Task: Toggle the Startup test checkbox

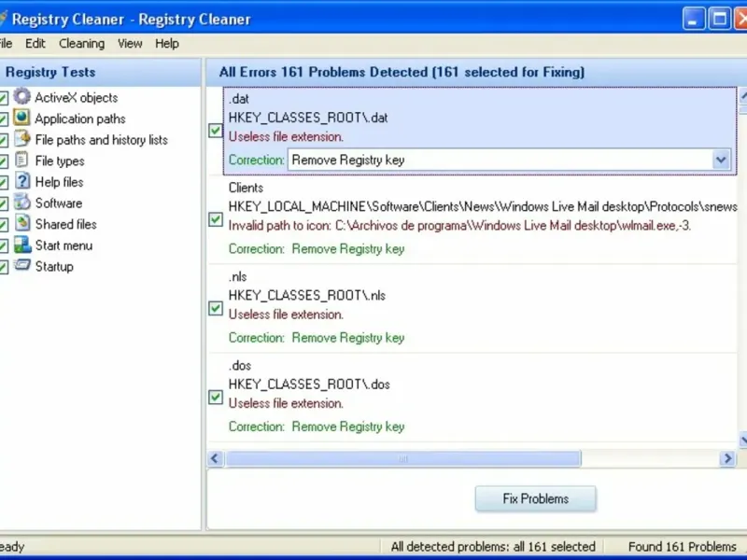Action: pyautogui.click(x=3, y=267)
